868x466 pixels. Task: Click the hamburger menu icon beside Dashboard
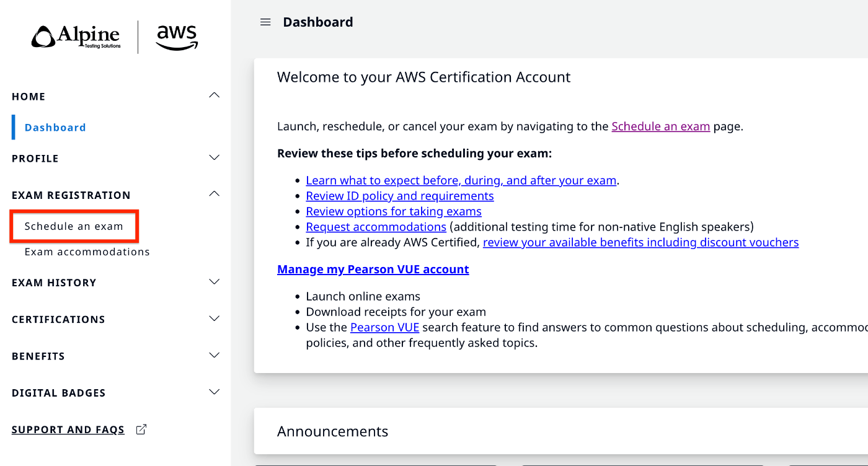pyautogui.click(x=265, y=22)
